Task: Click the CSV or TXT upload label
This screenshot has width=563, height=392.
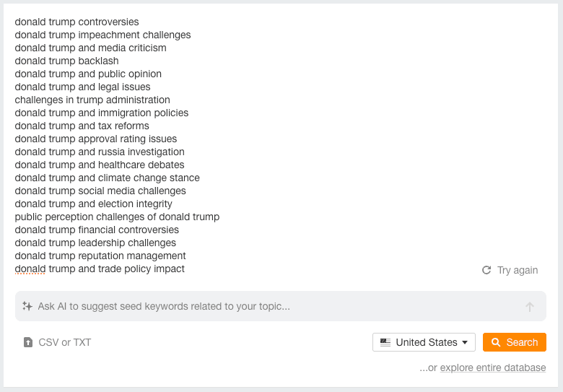Action: [65, 342]
